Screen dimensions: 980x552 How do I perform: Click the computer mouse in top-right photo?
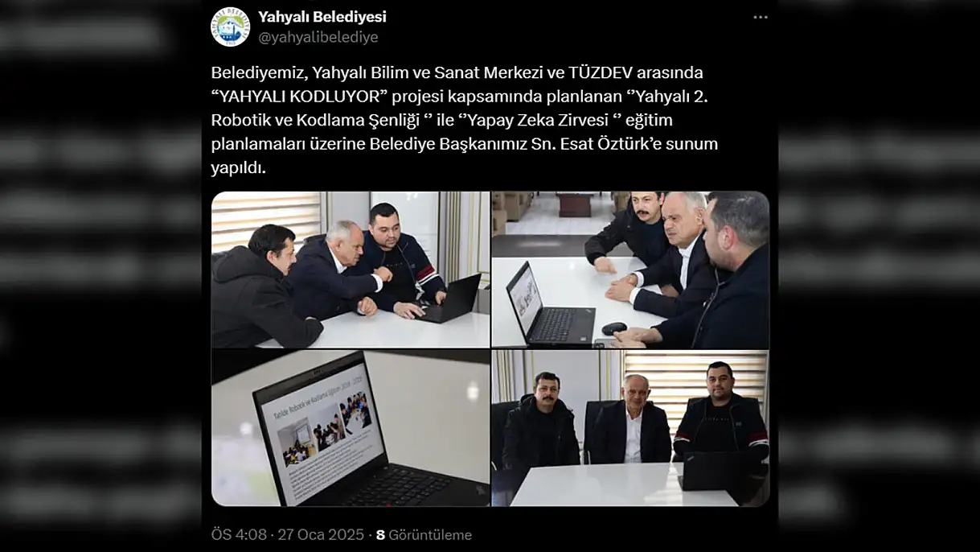pyautogui.click(x=614, y=328)
